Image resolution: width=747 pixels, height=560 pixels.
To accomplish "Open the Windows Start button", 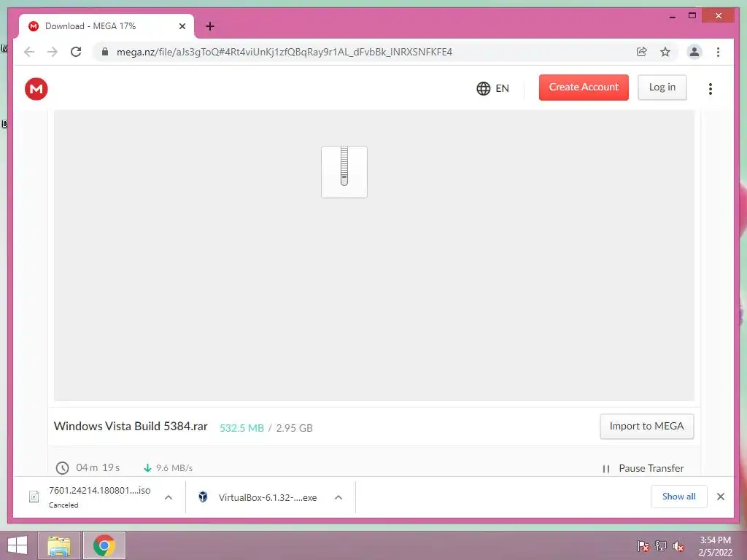I will (x=18, y=545).
